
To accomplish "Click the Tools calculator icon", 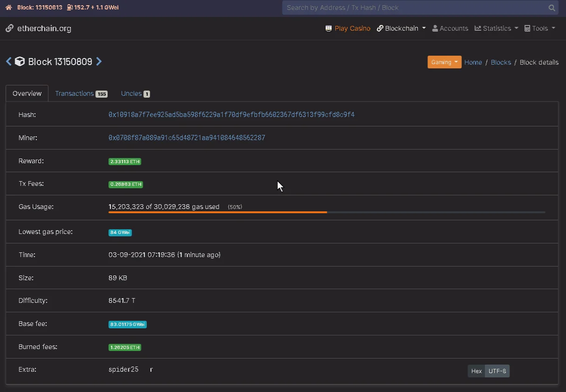I will (x=527, y=28).
